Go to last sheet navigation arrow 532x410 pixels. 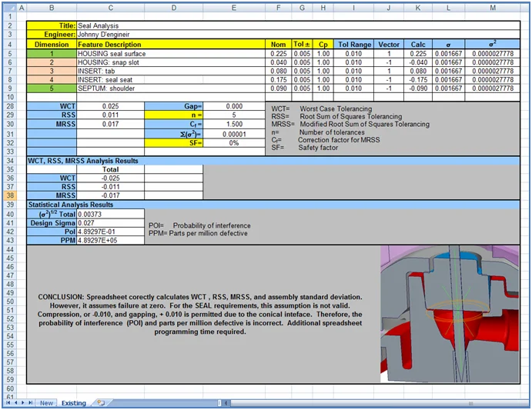pyautogui.click(x=30, y=403)
